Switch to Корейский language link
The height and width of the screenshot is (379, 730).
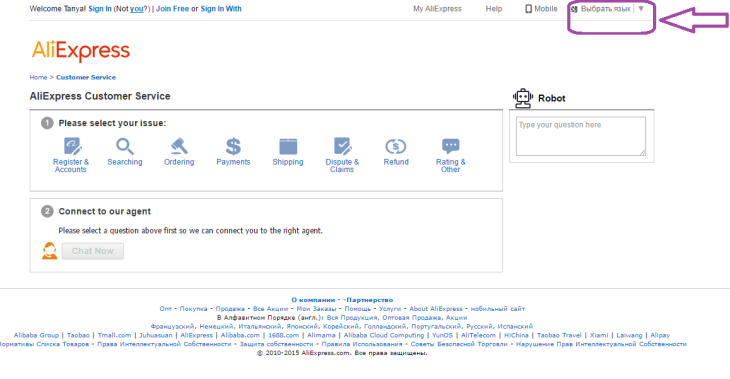[341, 326]
